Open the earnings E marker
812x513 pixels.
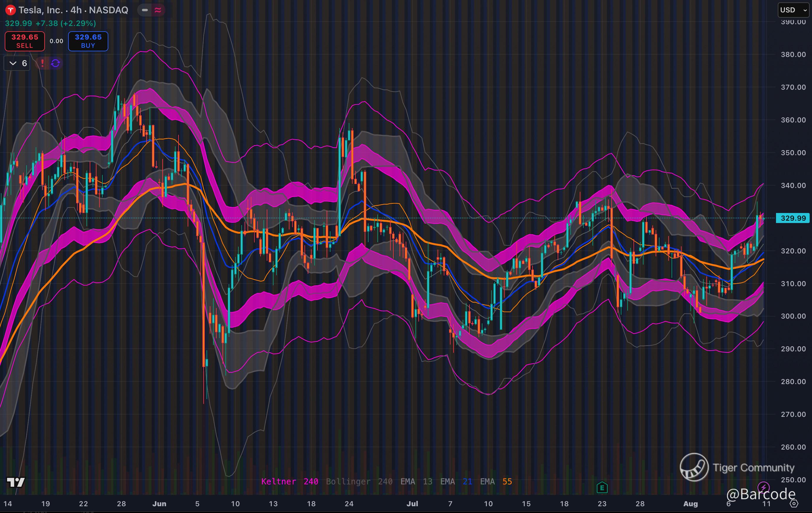[x=602, y=487]
